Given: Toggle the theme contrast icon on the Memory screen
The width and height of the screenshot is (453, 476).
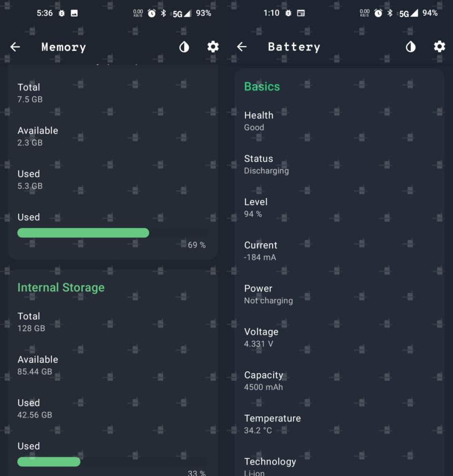Looking at the screenshot, I should 184,47.
